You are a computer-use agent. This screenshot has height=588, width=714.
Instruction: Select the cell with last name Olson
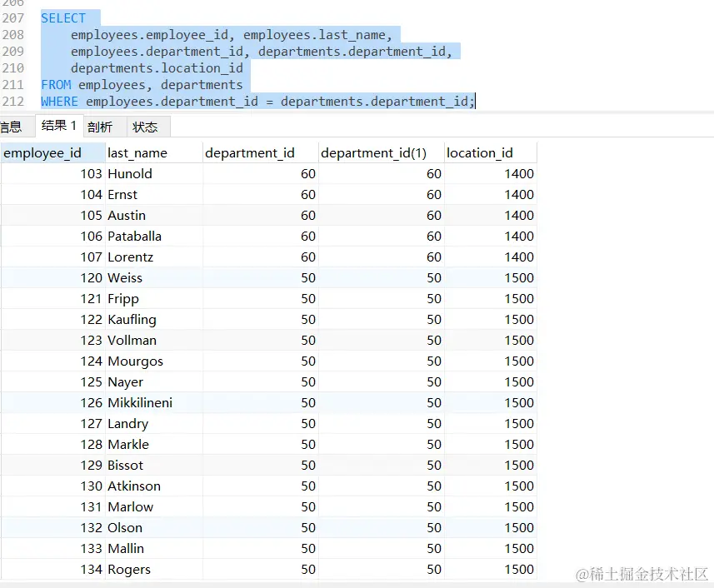(x=154, y=528)
